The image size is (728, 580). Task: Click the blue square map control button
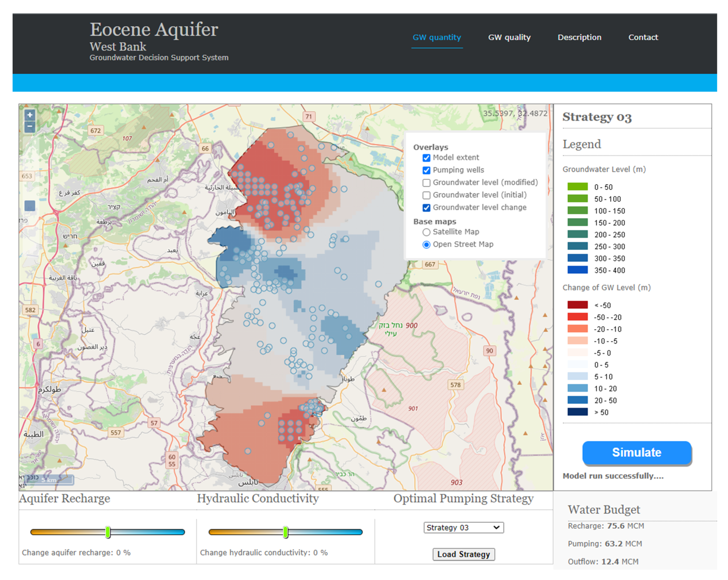(x=30, y=206)
